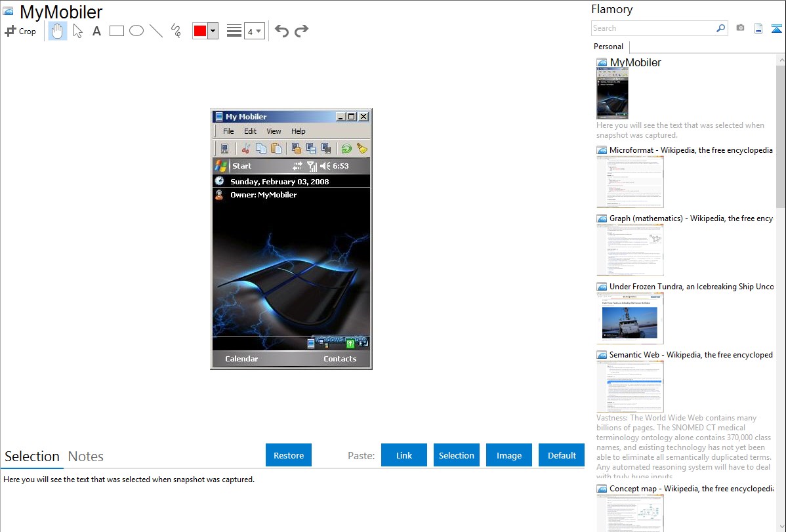The width and height of the screenshot is (786, 532).
Task: Undo the last annotation
Action: 281,31
